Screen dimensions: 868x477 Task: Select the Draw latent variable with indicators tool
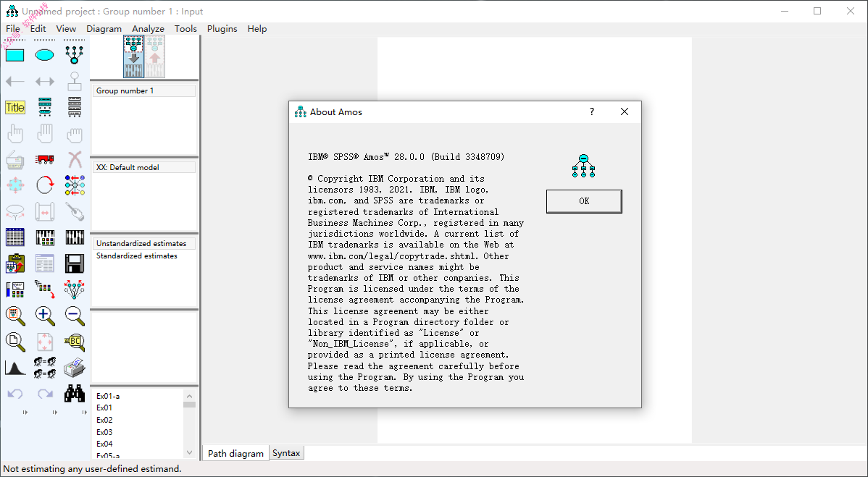pyautogui.click(x=75, y=54)
